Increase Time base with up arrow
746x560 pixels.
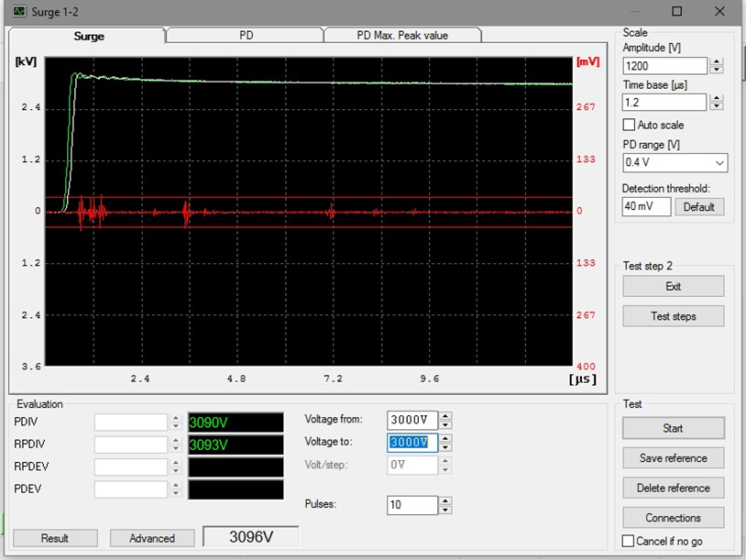coord(717,98)
